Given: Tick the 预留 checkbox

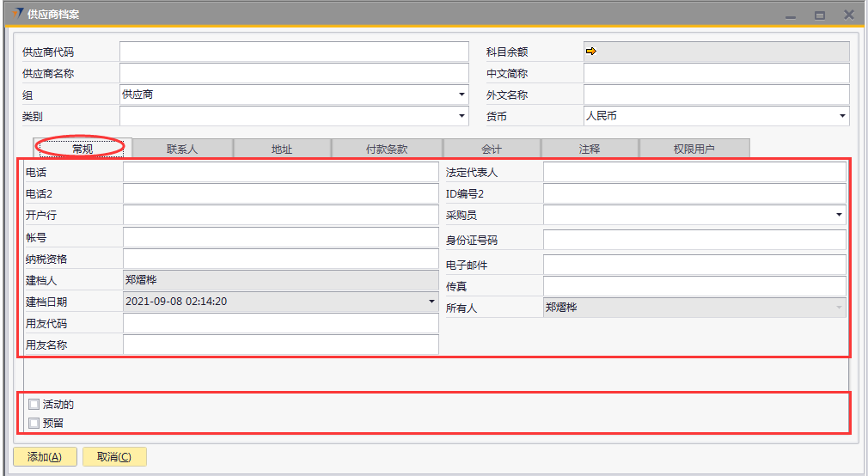Looking at the screenshot, I should coord(34,423).
